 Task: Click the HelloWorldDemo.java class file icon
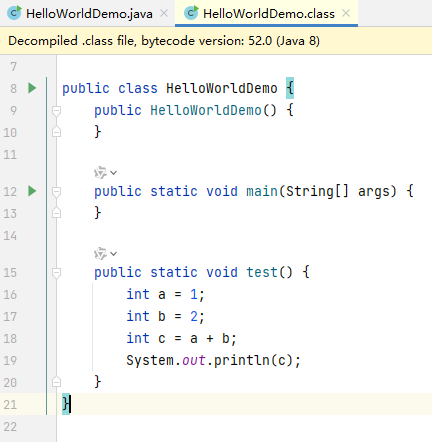click(14, 13)
